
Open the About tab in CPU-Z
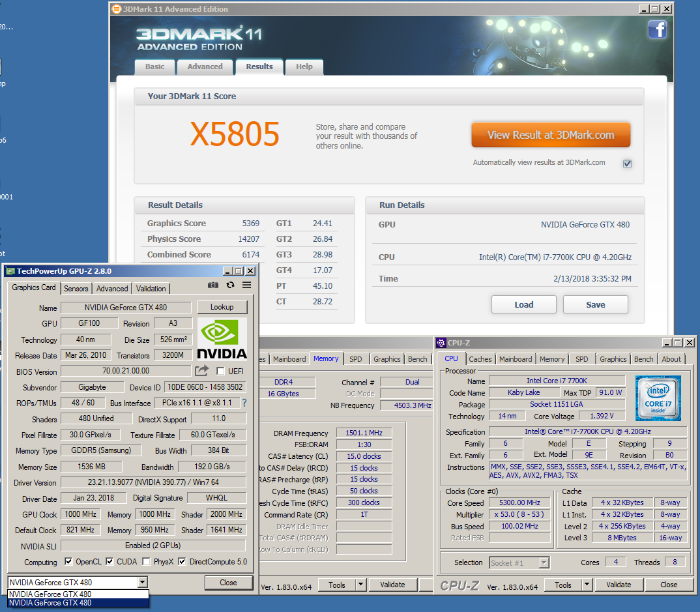click(671, 359)
